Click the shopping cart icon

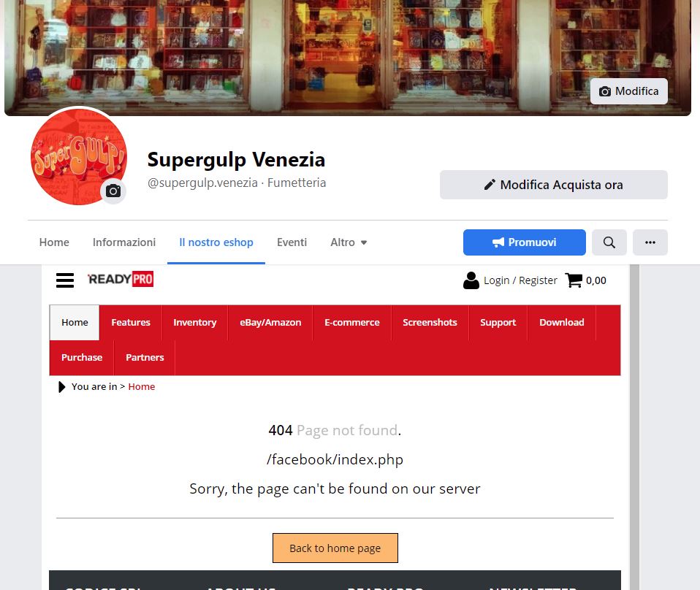click(x=574, y=280)
